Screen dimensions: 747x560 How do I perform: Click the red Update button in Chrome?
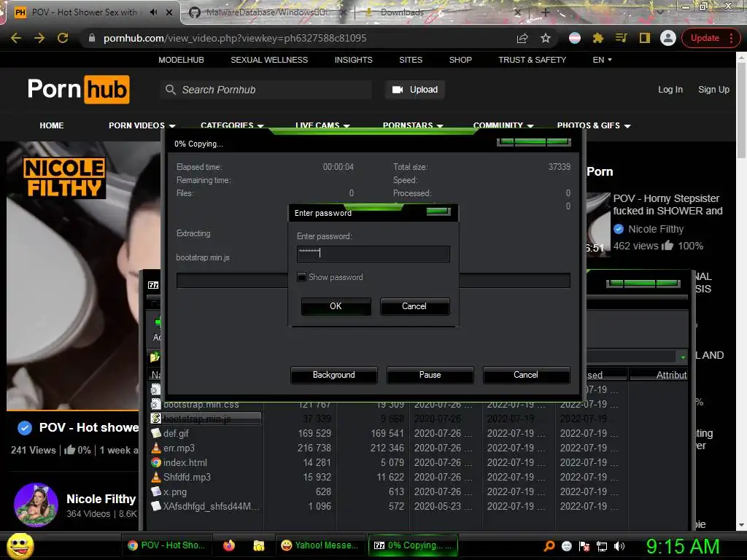pos(705,38)
